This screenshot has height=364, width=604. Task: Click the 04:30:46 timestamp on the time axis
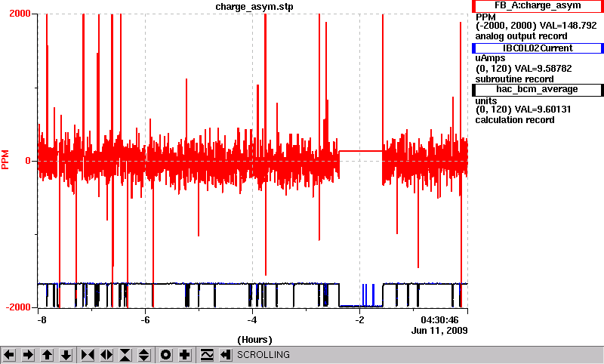tap(439, 320)
